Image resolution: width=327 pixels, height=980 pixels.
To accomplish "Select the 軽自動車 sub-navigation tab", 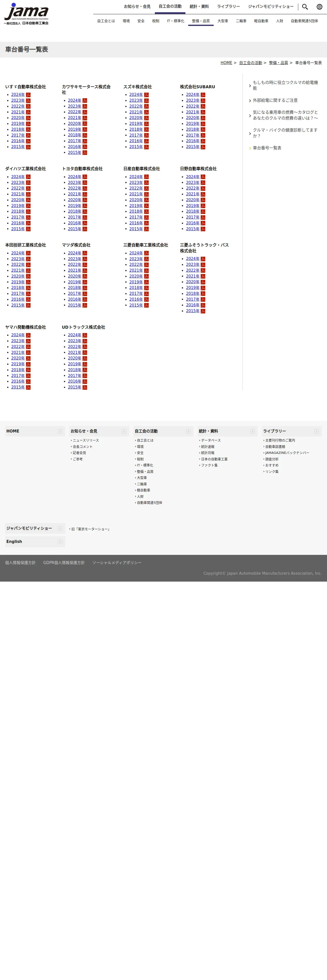I will pyautogui.click(x=261, y=21).
